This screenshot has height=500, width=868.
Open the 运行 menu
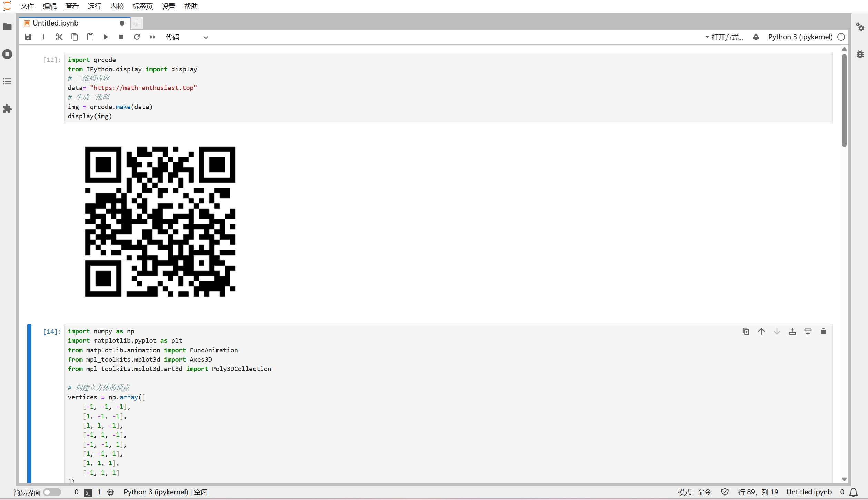pyautogui.click(x=94, y=6)
